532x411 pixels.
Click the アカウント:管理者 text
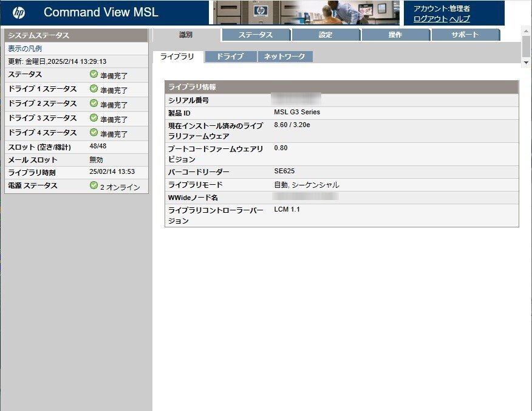pyautogui.click(x=442, y=9)
